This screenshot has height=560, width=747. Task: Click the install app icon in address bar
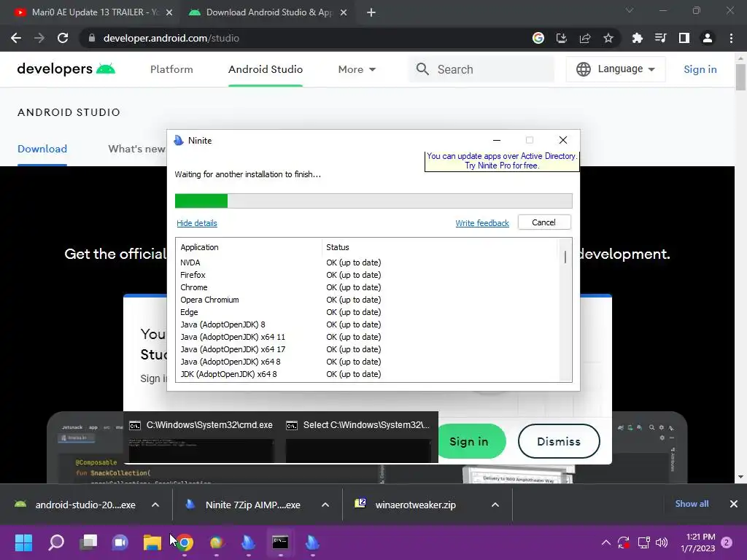[x=562, y=38]
